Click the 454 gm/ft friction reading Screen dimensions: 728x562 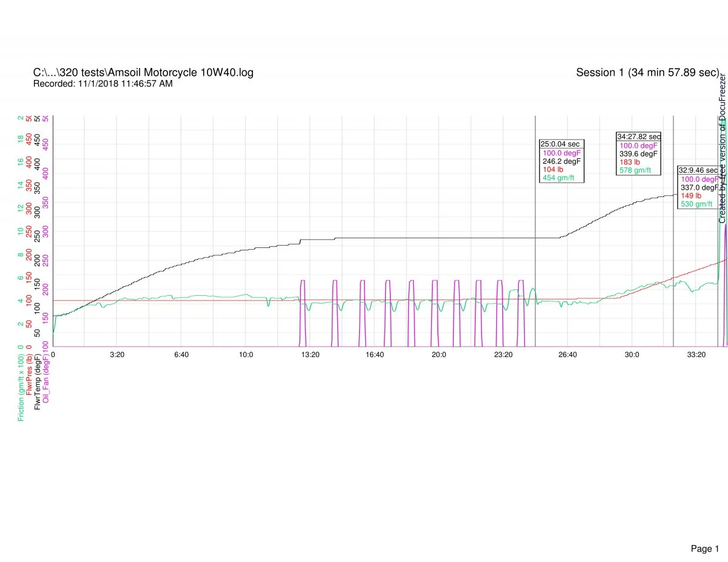coord(558,178)
